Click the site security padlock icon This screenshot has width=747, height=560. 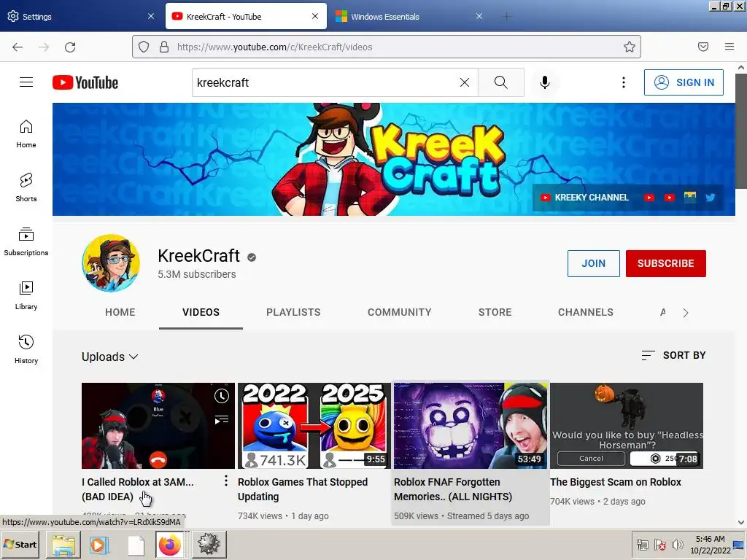pos(164,47)
